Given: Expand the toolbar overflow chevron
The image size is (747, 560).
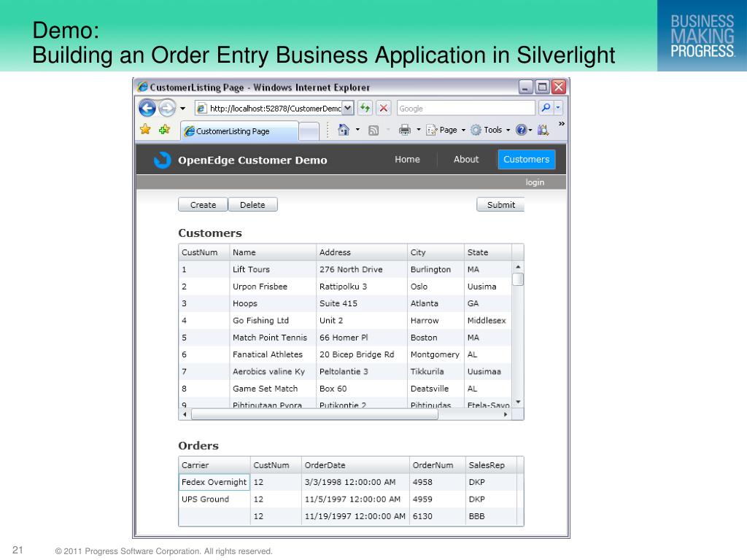Looking at the screenshot, I should [x=562, y=124].
